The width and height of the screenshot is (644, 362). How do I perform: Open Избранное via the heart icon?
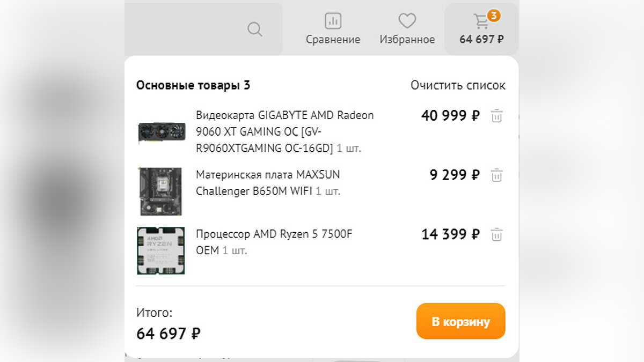407,21
